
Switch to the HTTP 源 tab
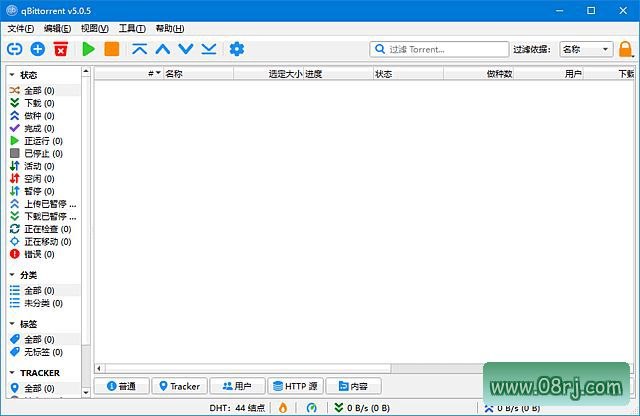point(296,386)
